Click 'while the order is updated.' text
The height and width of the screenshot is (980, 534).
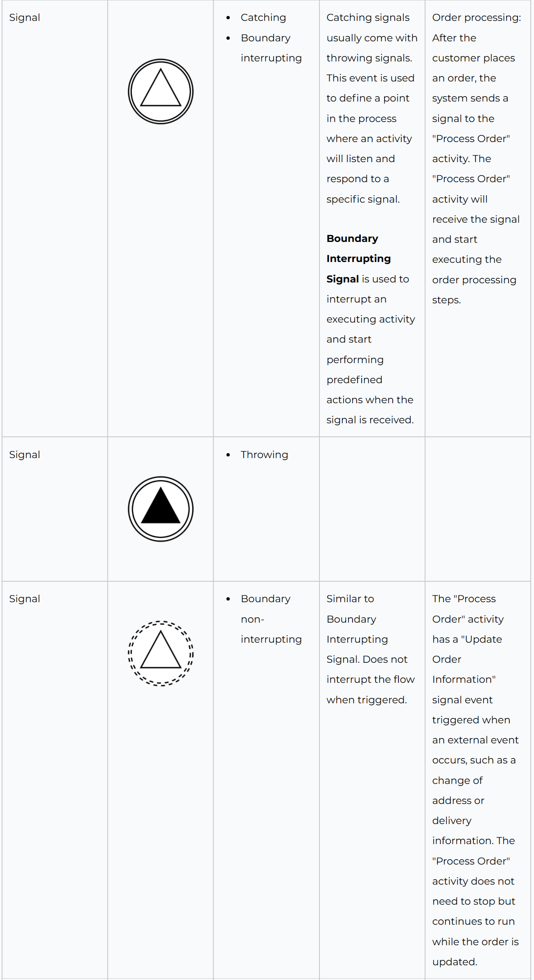(x=475, y=952)
